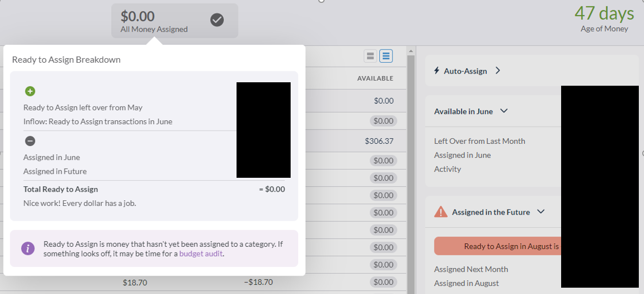Viewport: 644px width, 294px height.
Task: Click the purple info icon
Action: click(28, 249)
